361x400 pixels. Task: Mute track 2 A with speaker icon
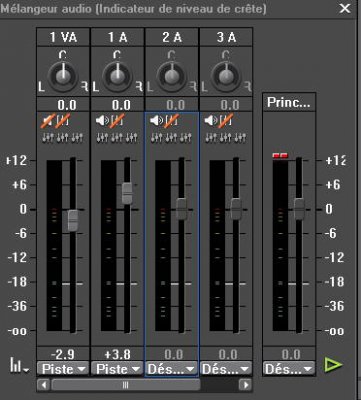click(156, 121)
